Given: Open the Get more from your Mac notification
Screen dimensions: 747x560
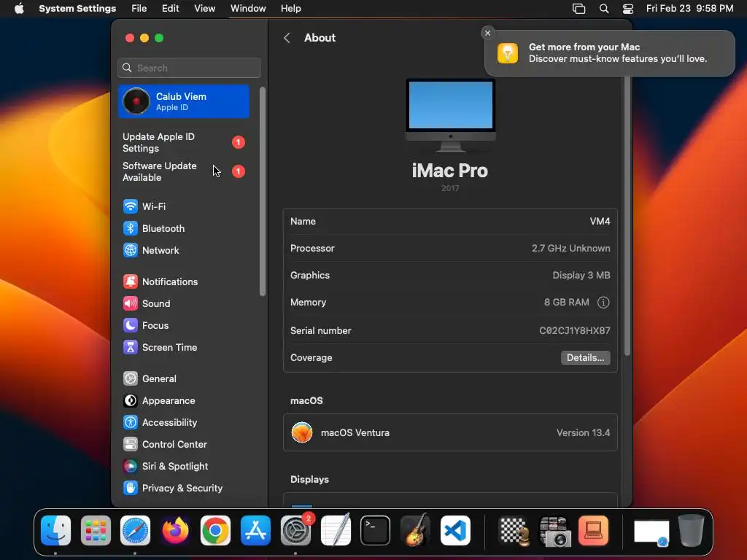Looking at the screenshot, I should click(x=610, y=52).
